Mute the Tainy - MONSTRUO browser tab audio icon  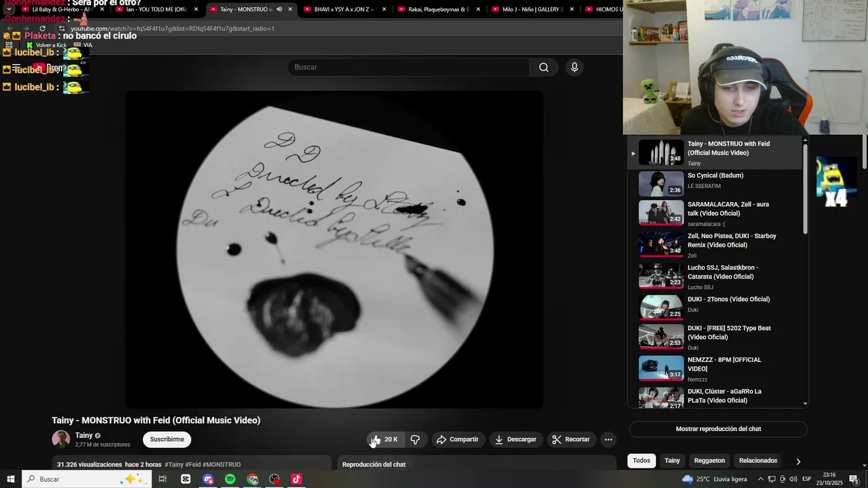click(x=279, y=9)
